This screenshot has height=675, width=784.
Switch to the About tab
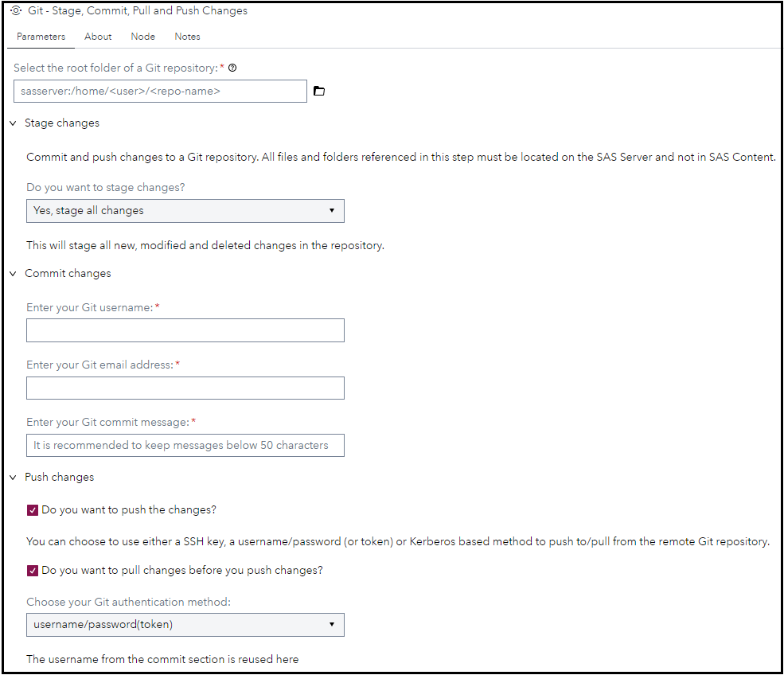[x=98, y=37]
